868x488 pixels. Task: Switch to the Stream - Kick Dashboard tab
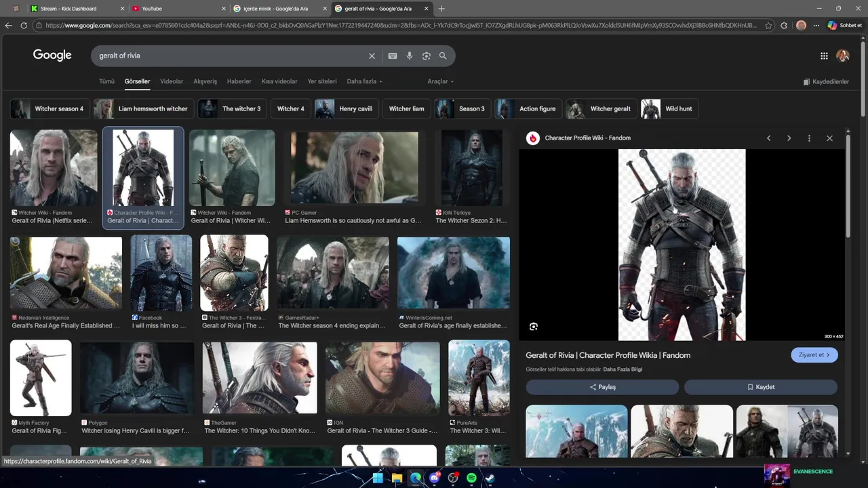(76, 9)
